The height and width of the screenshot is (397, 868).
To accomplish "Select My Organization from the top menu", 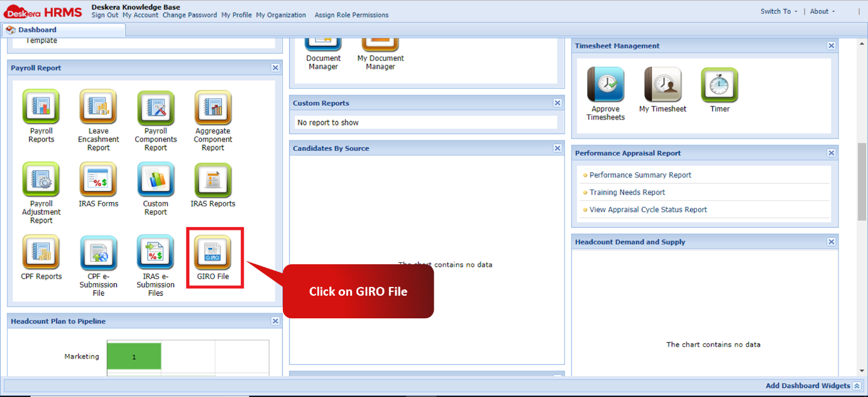I will click(280, 14).
